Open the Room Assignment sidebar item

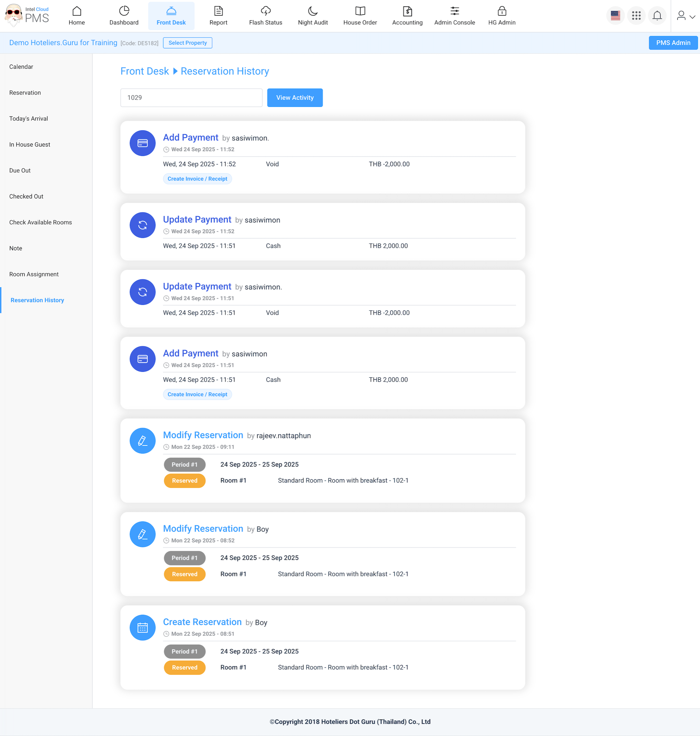[x=34, y=274]
